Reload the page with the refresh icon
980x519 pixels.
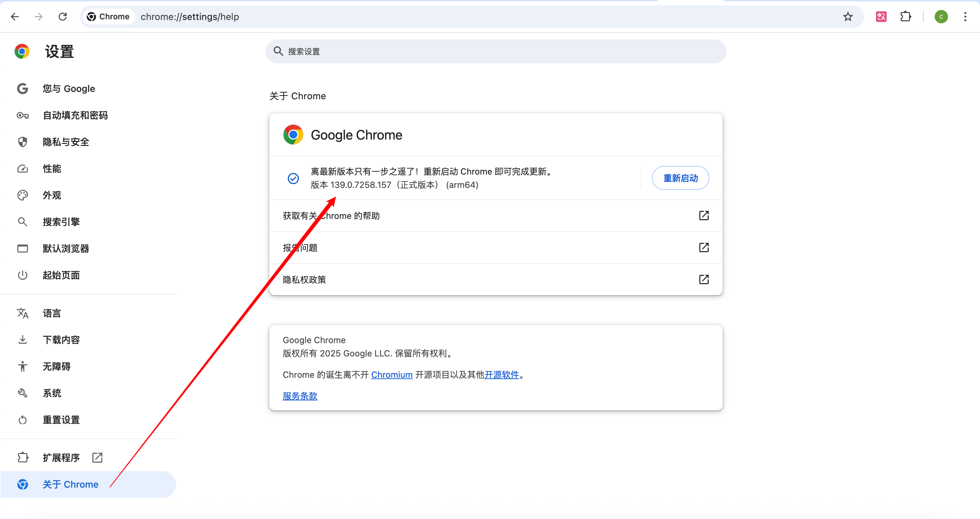tap(63, 17)
